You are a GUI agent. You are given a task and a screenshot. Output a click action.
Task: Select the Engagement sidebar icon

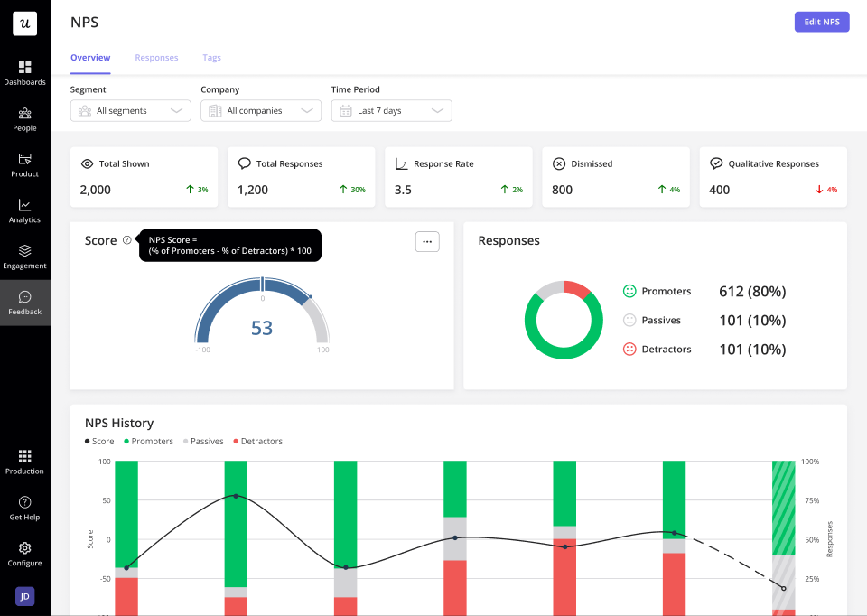[x=24, y=255]
